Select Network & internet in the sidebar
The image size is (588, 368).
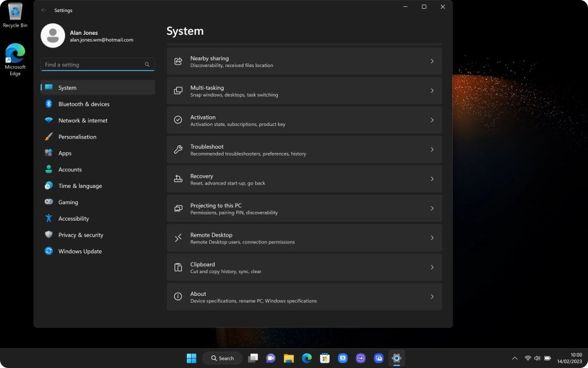(x=83, y=121)
